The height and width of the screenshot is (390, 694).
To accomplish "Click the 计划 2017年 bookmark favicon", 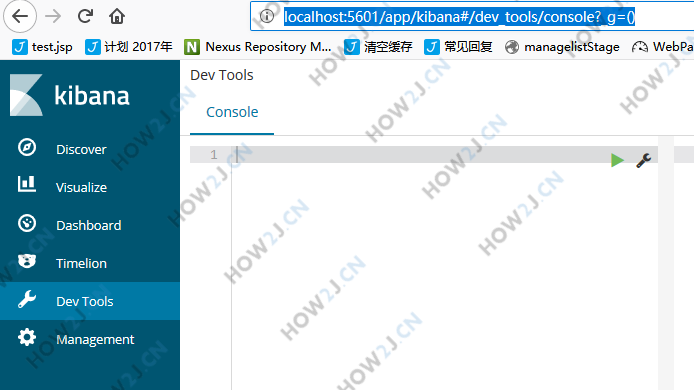I will [x=93, y=46].
